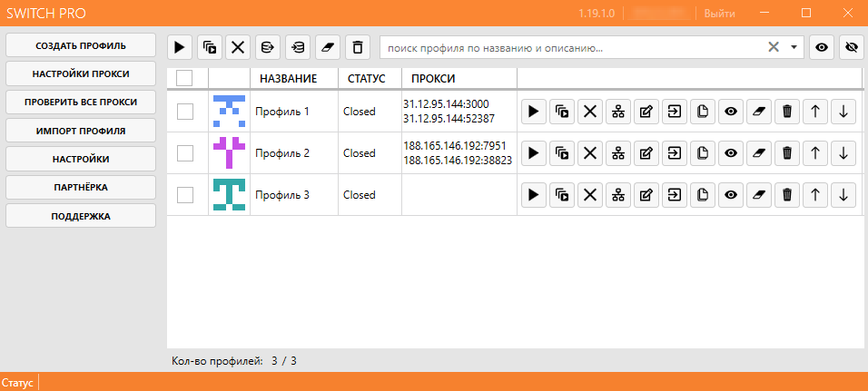Move Профиль 1 up with arrow
The image size is (868, 391).
814,112
